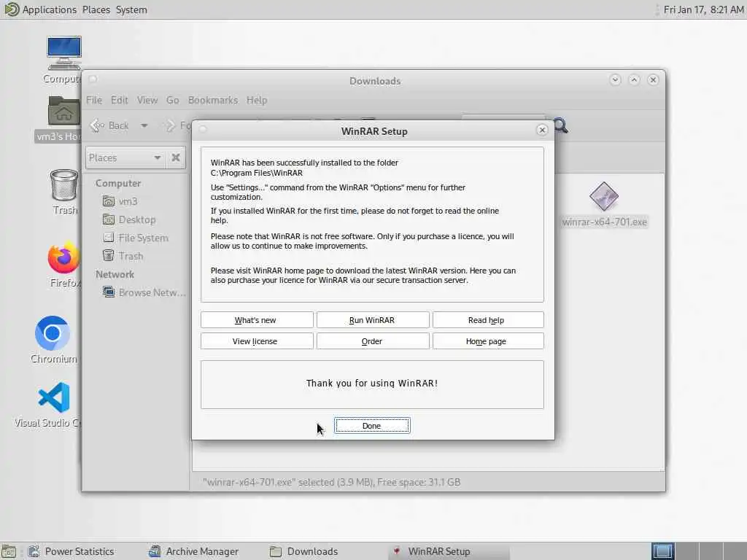Image resolution: width=747 pixels, height=560 pixels.
Task: Select File System in the sidebar
Action: point(135,238)
